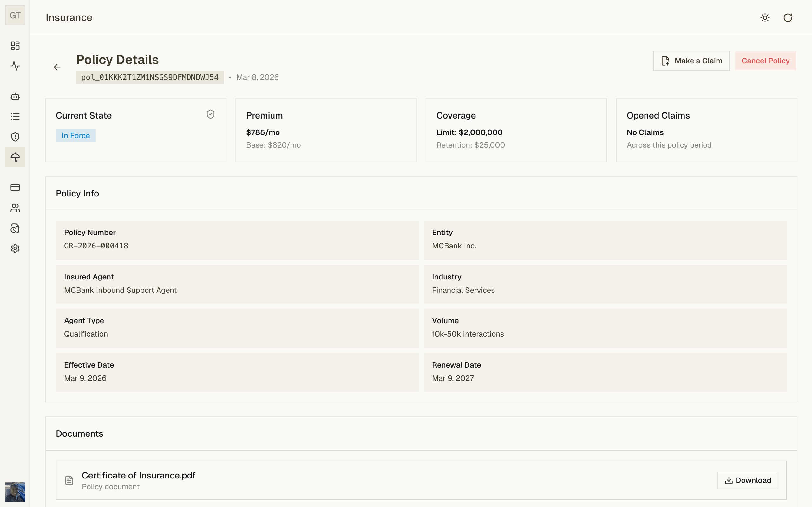Click the list icon in sidebar
Image resolution: width=812 pixels, height=507 pixels.
coord(15,117)
